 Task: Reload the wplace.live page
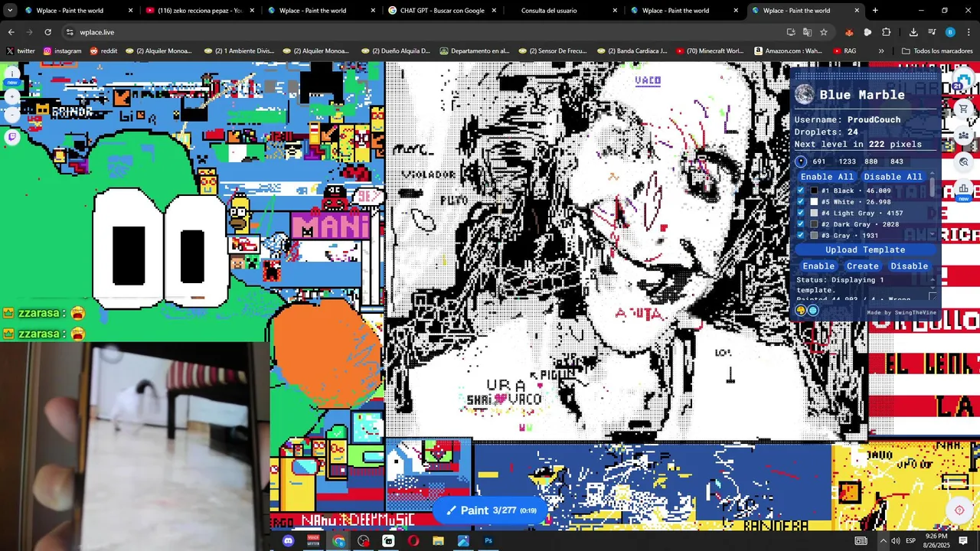point(47,32)
